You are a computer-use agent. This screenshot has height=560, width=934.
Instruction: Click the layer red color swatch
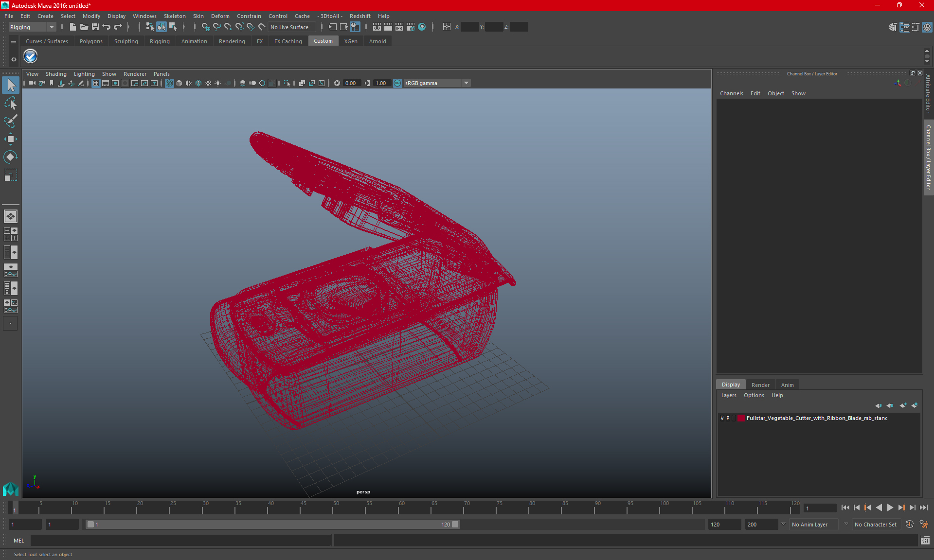pos(741,418)
